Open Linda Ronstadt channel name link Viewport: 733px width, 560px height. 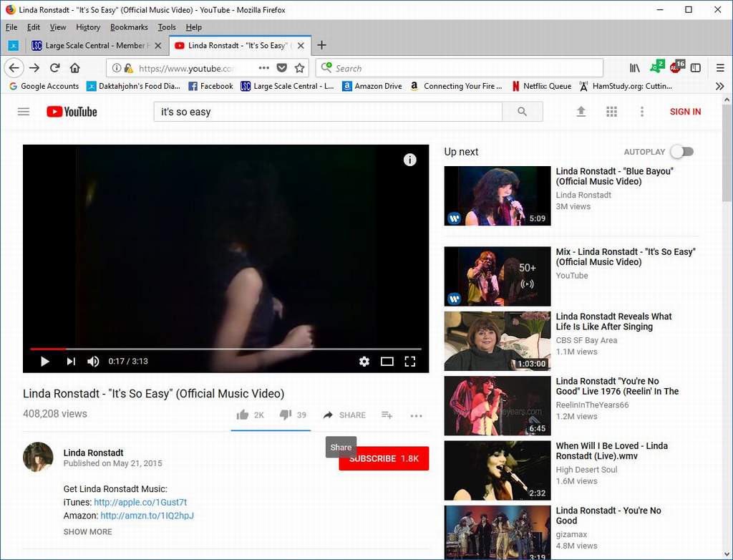pyautogui.click(x=94, y=453)
